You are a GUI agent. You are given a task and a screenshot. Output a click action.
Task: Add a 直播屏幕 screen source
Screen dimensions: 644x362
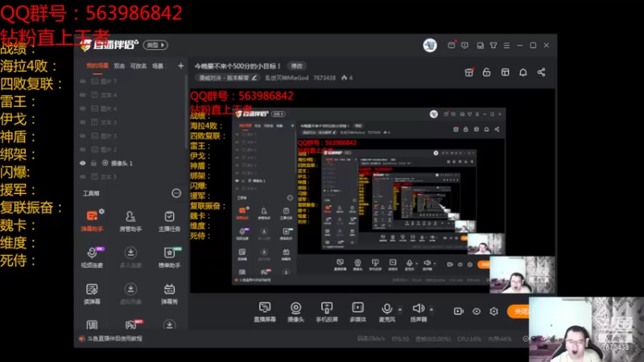click(x=265, y=312)
